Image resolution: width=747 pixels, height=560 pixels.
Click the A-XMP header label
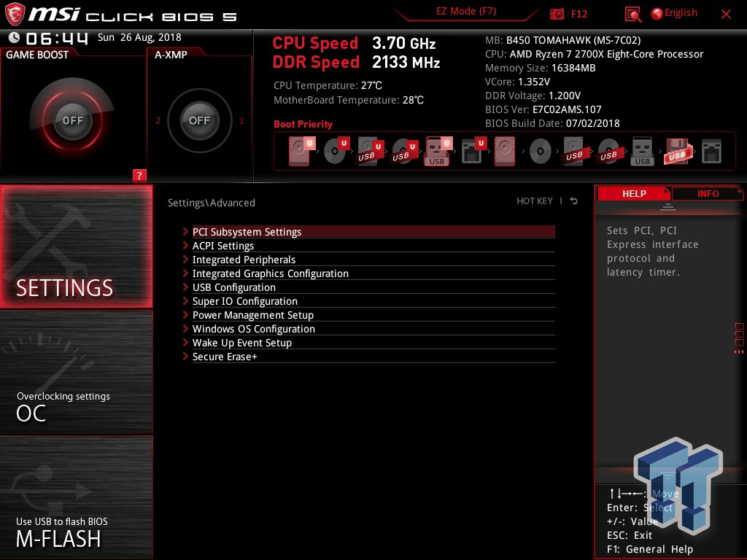(x=171, y=55)
